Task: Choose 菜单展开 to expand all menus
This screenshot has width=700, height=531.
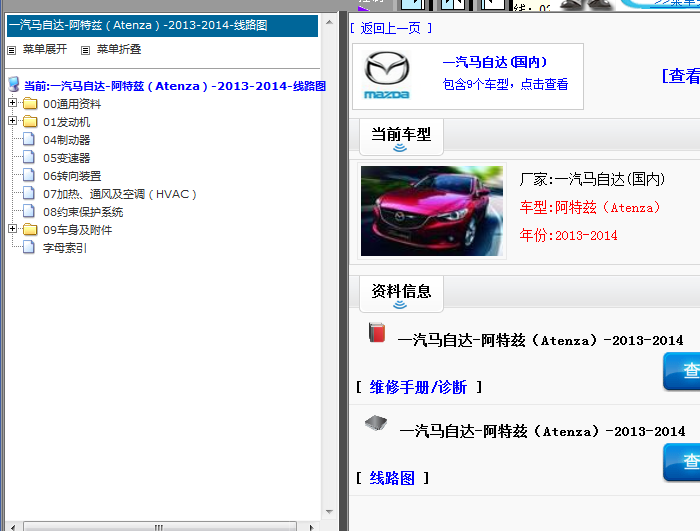Action: 45,49
